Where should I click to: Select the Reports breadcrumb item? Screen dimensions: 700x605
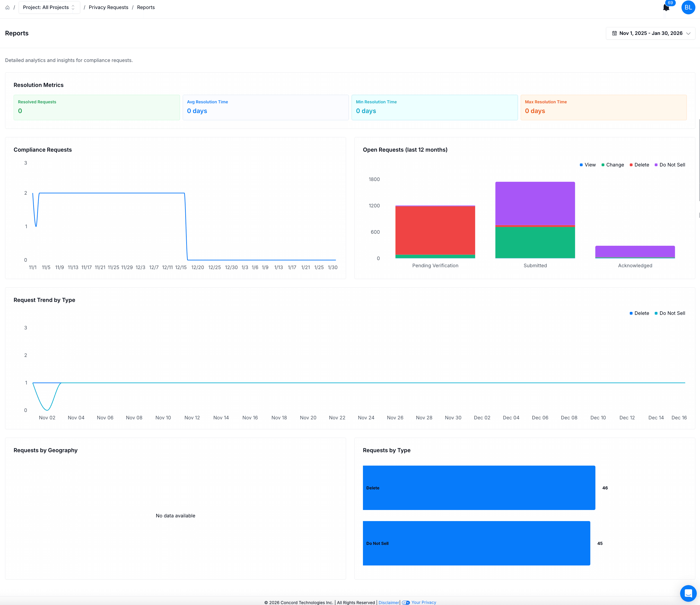[x=146, y=7]
